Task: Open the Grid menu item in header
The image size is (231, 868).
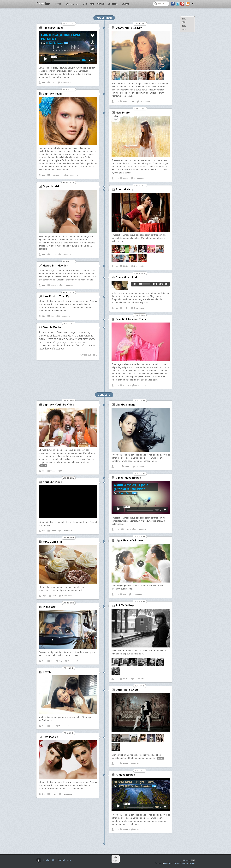Action: 85,4
